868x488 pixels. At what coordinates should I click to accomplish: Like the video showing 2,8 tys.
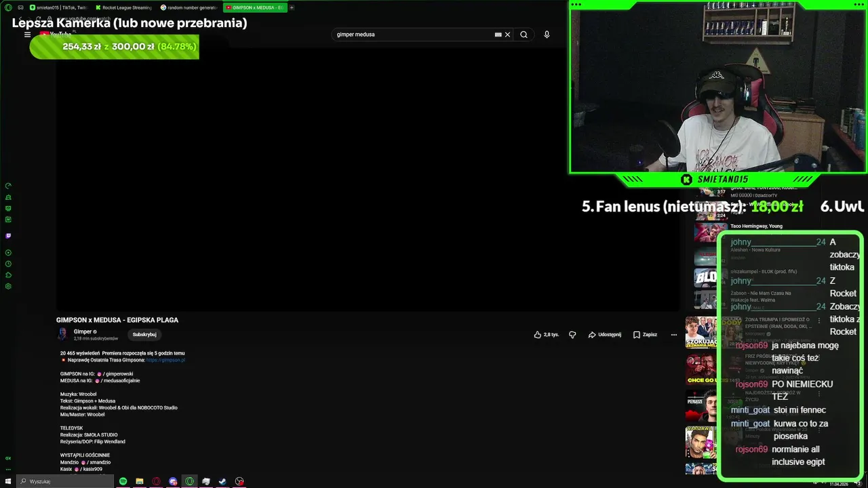click(x=547, y=335)
